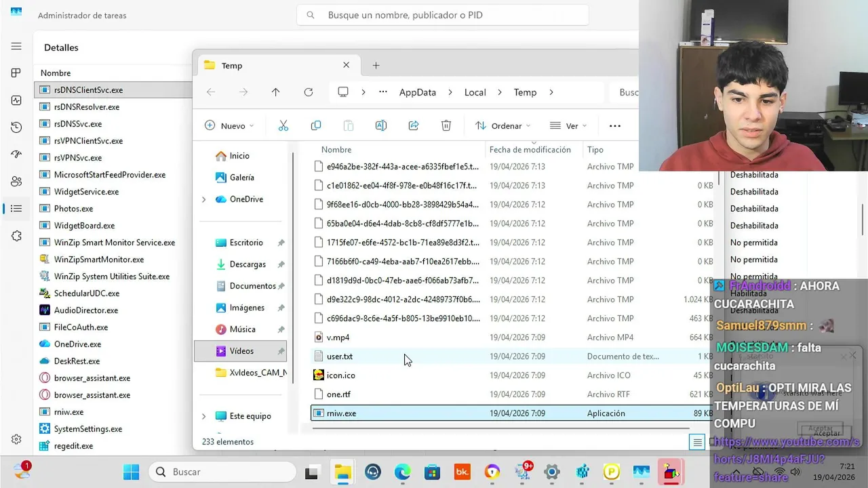Open Microsoft Store from the taskbar
The height and width of the screenshot is (488, 868).
pos(433,472)
